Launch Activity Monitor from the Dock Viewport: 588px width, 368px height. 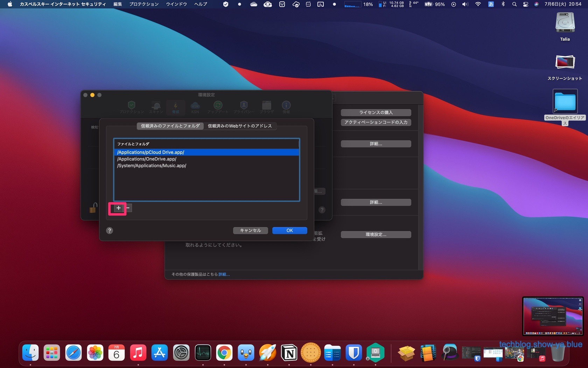click(203, 353)
